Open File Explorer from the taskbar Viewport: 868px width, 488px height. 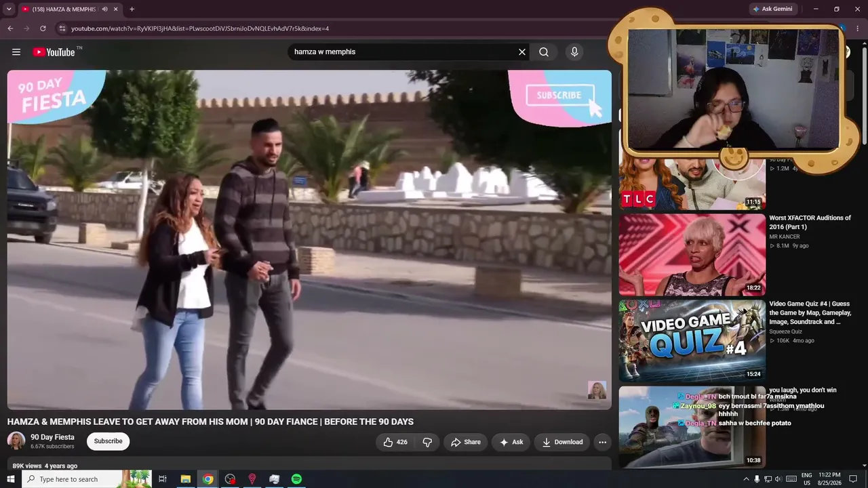[185, 479]
